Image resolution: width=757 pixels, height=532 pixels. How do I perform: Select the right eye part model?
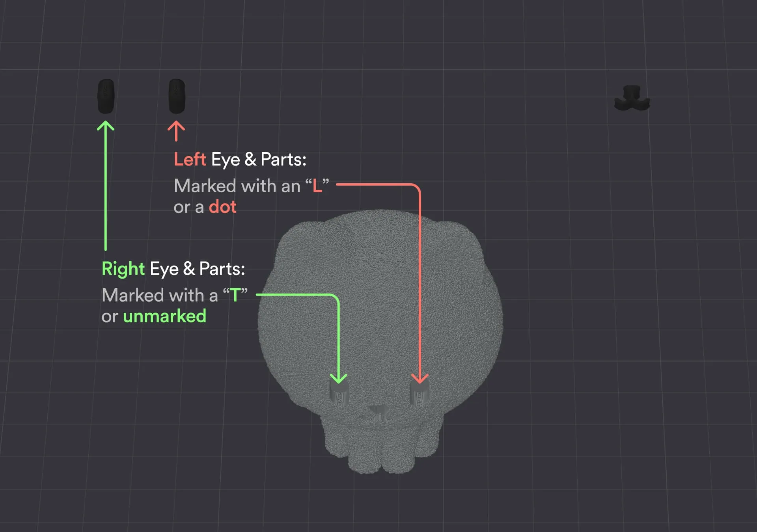click(106, 96)
